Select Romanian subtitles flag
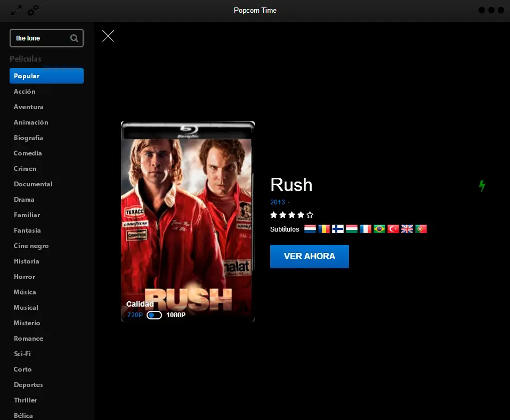Screen dimensions: 510x420 [324, 229]
